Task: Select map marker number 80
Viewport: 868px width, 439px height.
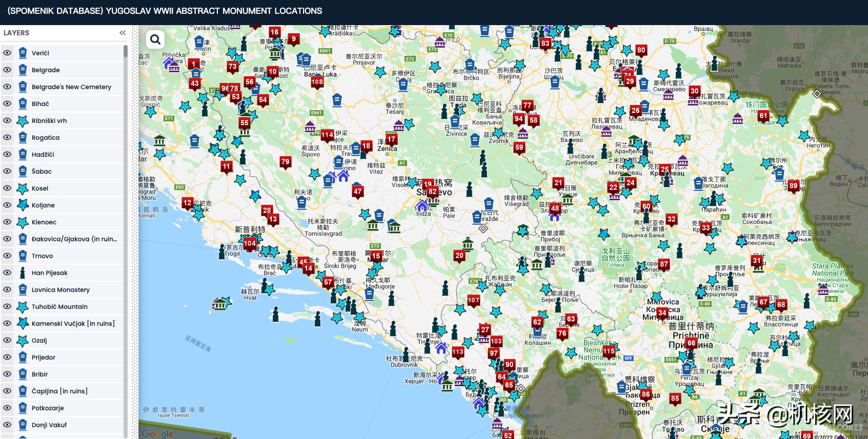Action: click(641, 51)
